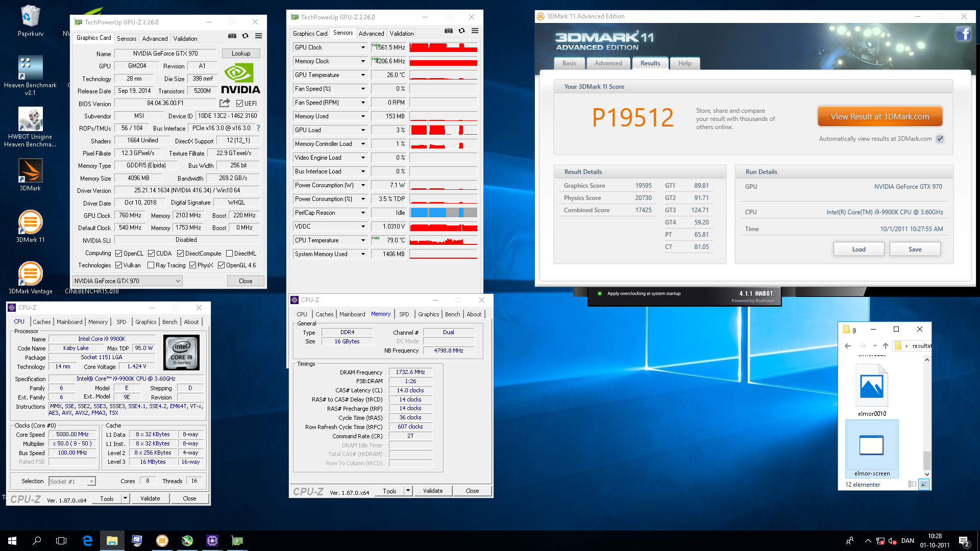Click Validate button in left CPU-Z window
The height and width of the screenshot is (551, 980).
(x=150, y=498)
